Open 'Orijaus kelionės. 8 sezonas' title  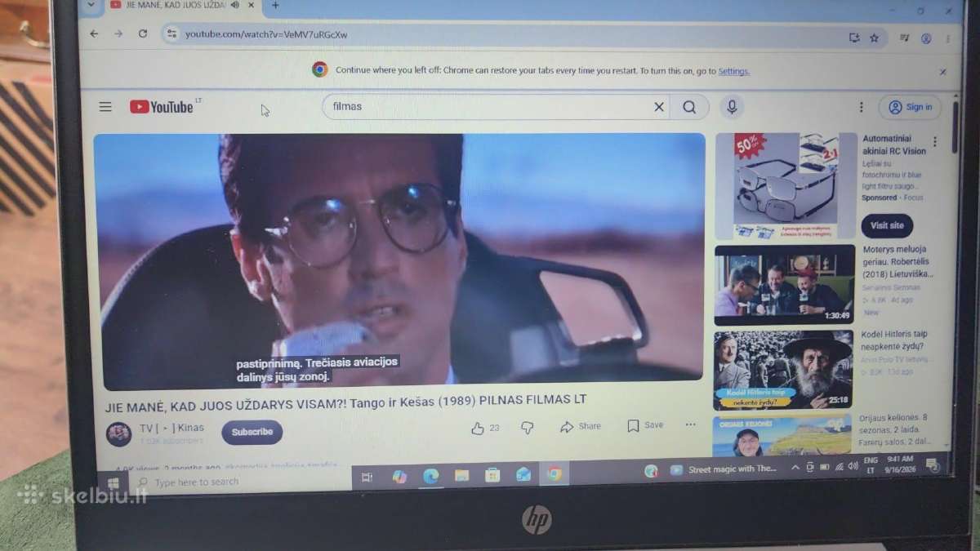click(893, 429)
